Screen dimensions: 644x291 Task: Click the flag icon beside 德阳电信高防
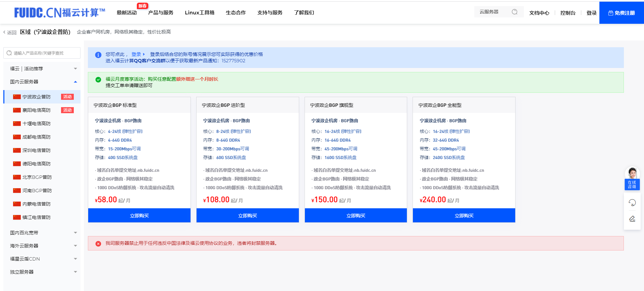[17, 164]
